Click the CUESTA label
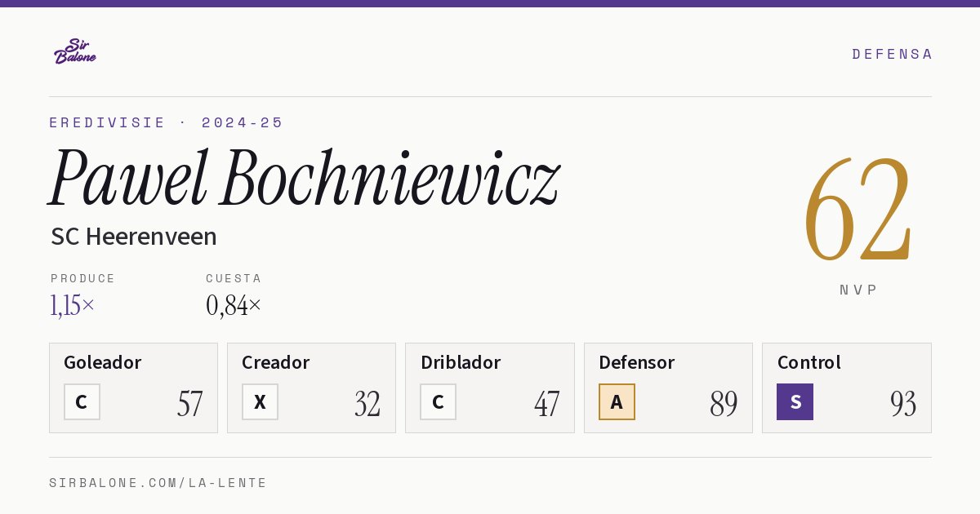Screen dimensions: 980x514 click(x=234, y=278)
